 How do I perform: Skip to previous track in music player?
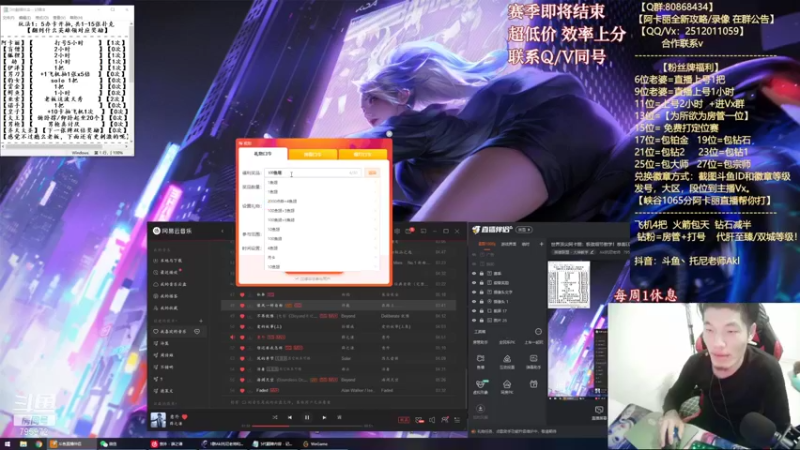[x=290, y=417]
